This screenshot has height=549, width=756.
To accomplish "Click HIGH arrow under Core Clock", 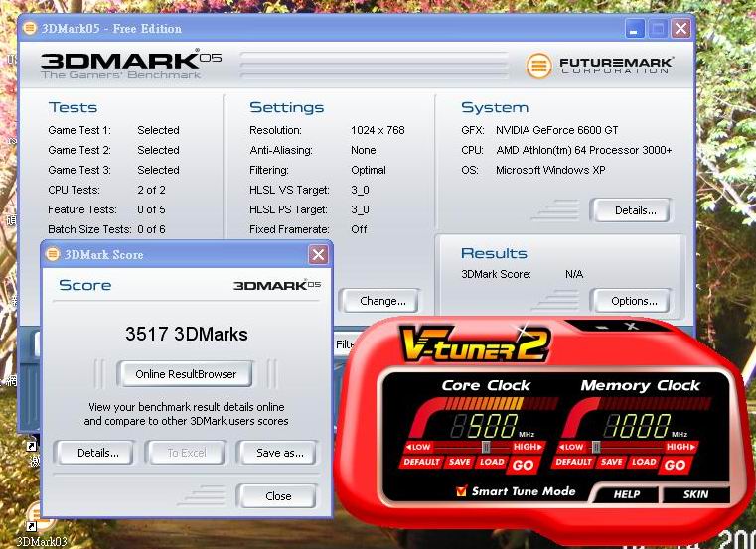I will [528, 447].
